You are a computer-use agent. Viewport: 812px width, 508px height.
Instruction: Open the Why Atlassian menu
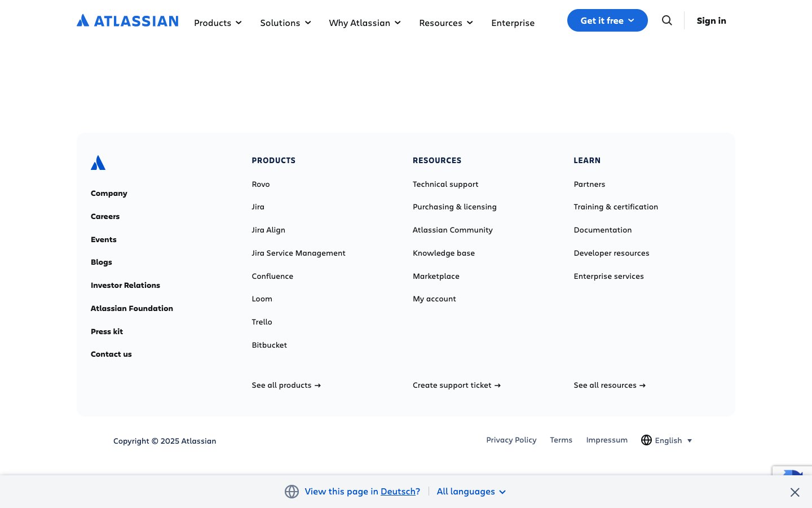(x=365, y=23)
